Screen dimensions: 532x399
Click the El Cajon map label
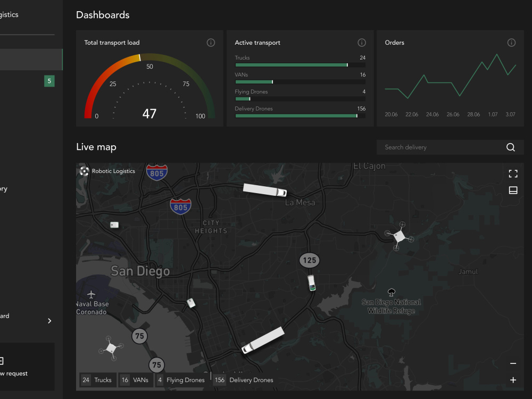369,166
